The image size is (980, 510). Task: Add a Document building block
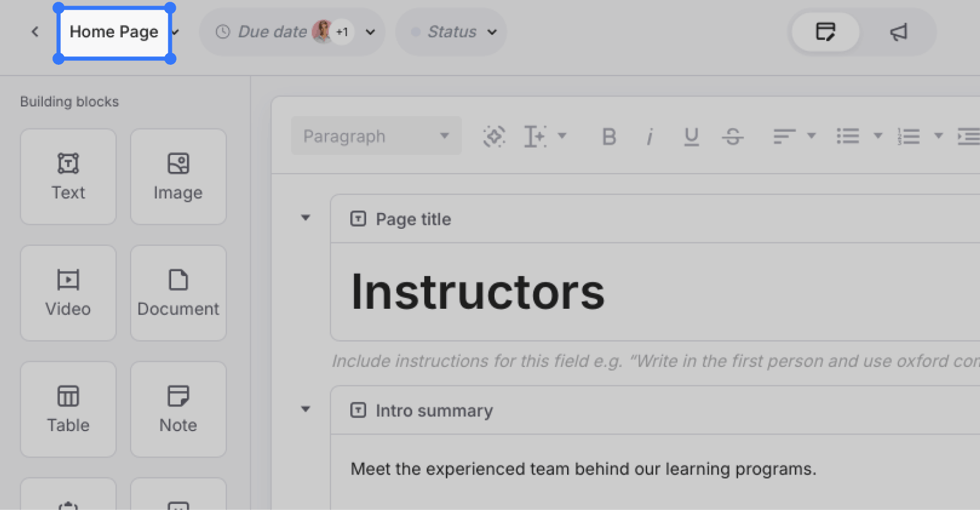(177, 292)
